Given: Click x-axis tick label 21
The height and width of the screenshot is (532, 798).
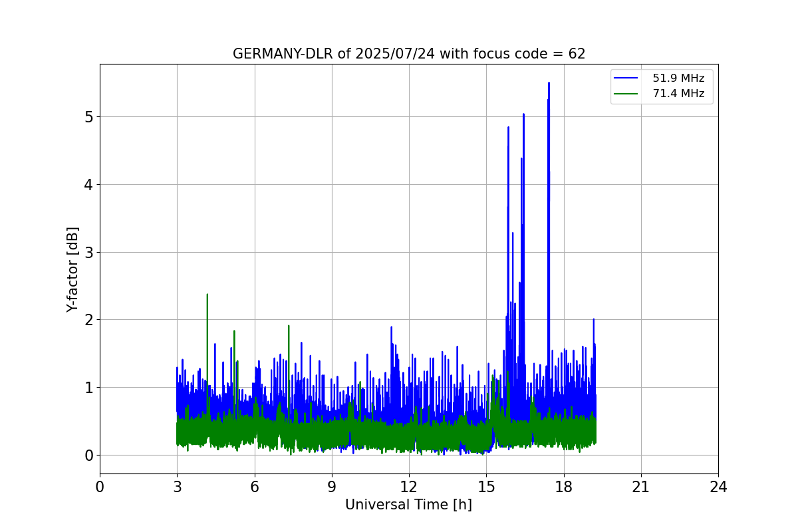Looking at the screenshot, I should [641, 487].
